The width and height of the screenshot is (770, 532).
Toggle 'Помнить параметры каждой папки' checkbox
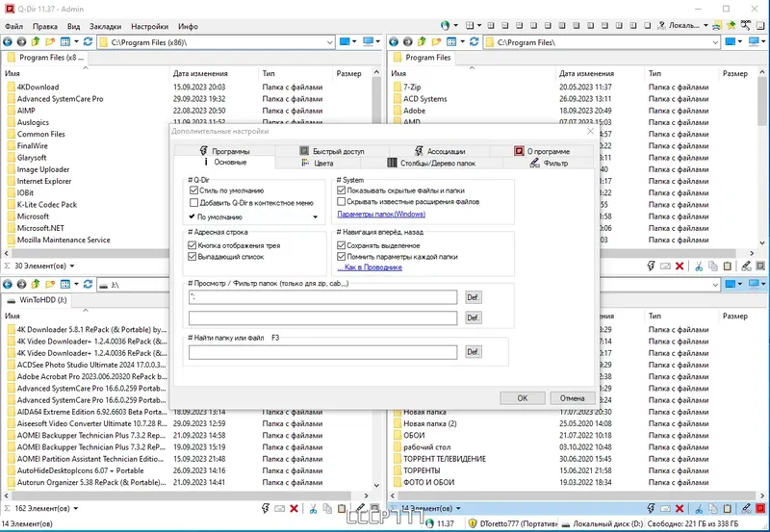click(x=342, y=256)
